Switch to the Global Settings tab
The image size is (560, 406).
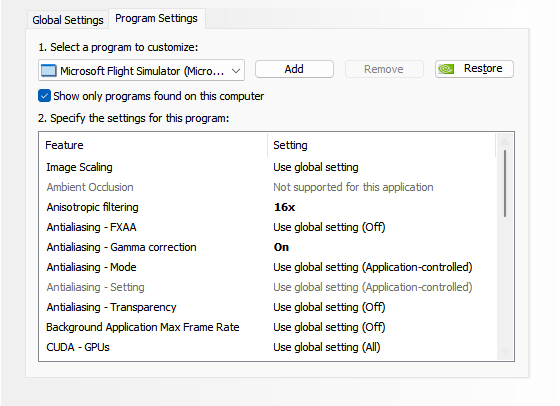[68, 20]
